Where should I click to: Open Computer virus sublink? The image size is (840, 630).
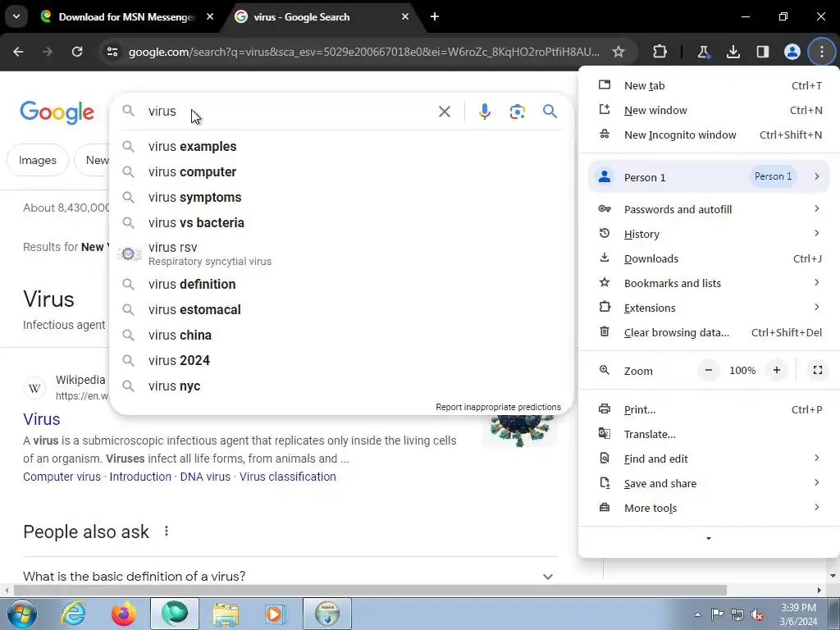[62, 477]
